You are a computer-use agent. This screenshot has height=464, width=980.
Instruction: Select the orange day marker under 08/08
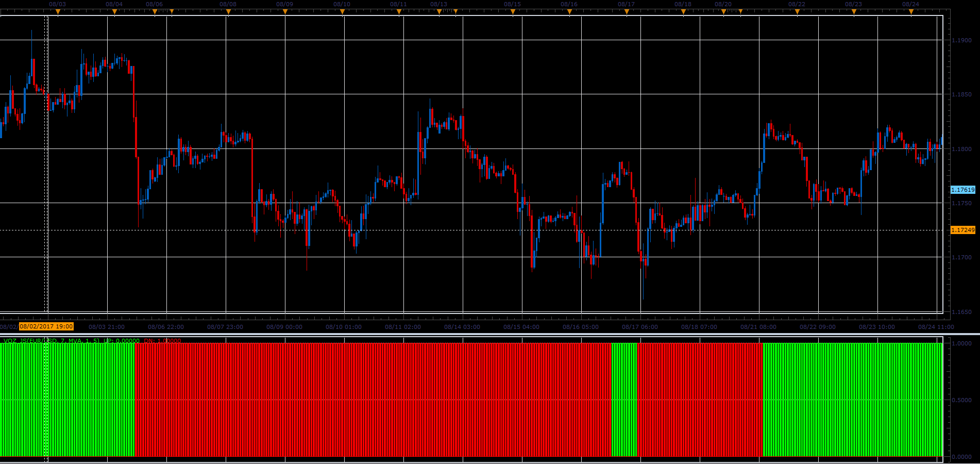(228, 11)
